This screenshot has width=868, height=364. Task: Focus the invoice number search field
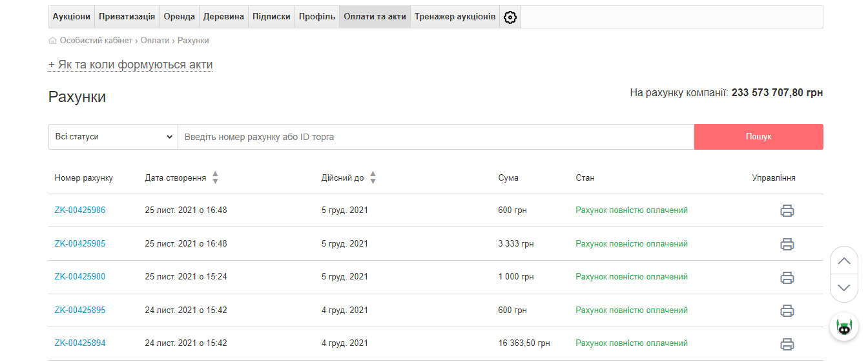435,137
